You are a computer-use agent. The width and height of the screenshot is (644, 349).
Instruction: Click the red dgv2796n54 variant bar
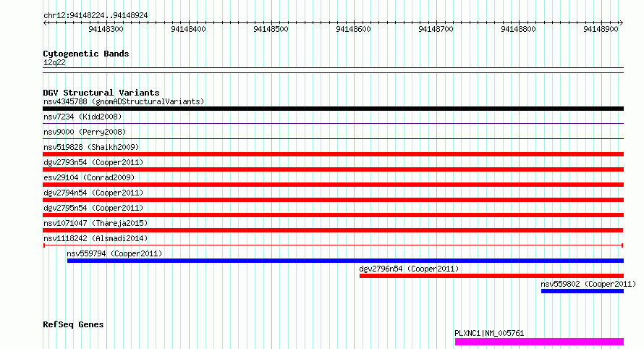click(491, 276)
